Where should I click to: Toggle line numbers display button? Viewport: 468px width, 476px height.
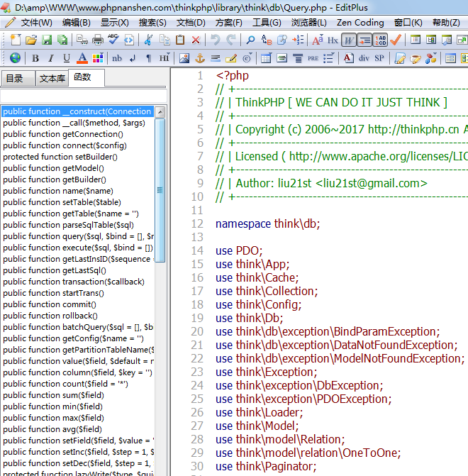pos(380,40)
